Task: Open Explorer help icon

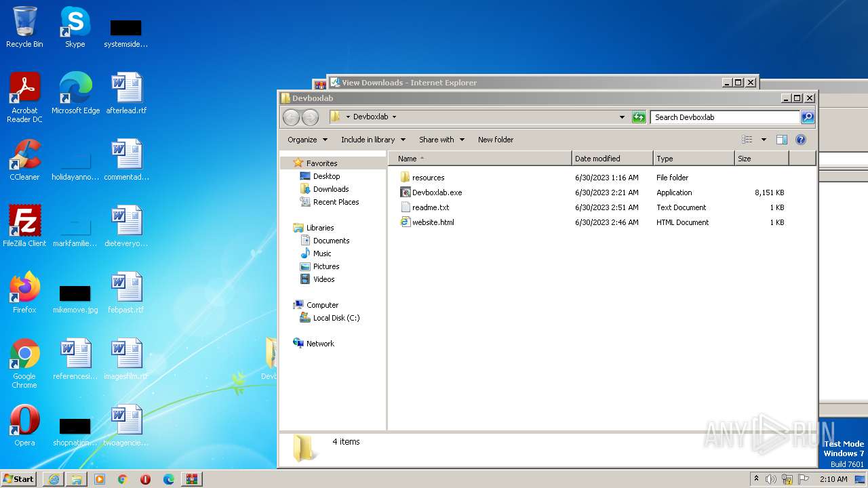Action: click(801, 140)
